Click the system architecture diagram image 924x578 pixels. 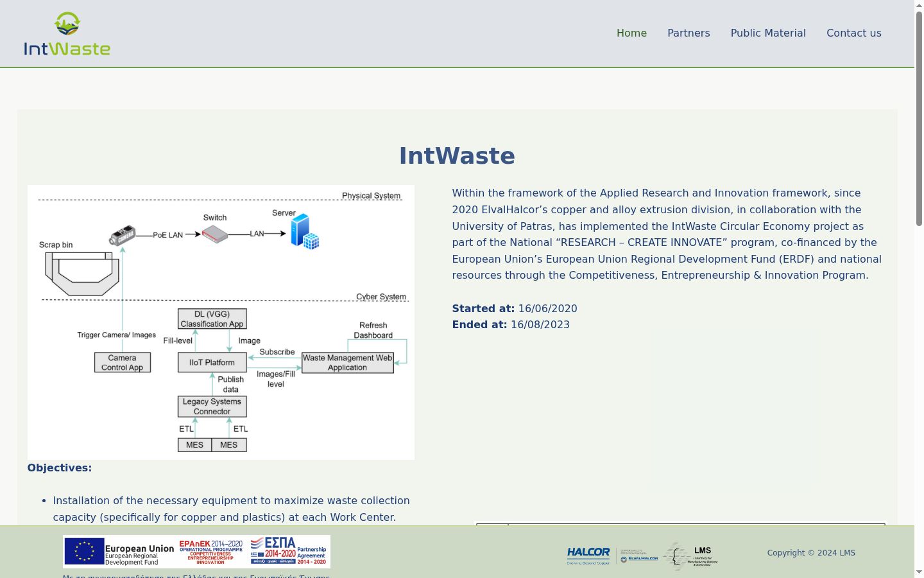[221, 322]
